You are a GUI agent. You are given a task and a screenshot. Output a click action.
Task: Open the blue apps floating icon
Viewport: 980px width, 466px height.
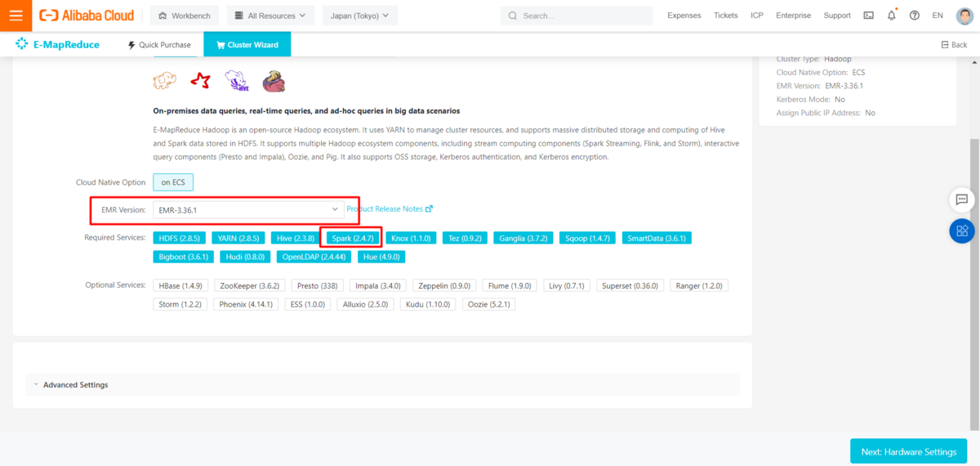(x=962, y=231)
